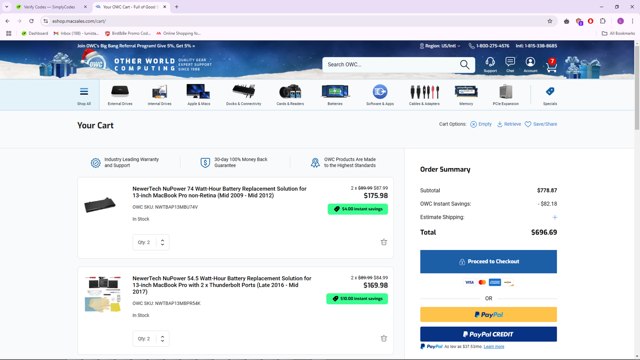
Task: Adjust quantity stepper for 74 Watt-Hour battery
Action: (162, 242)
